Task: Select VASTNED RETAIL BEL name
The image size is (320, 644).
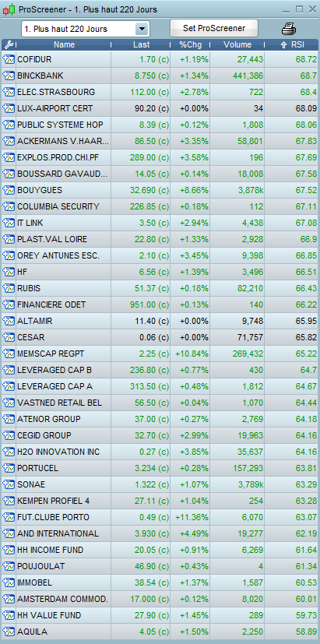Action: [x=60, y=403]
